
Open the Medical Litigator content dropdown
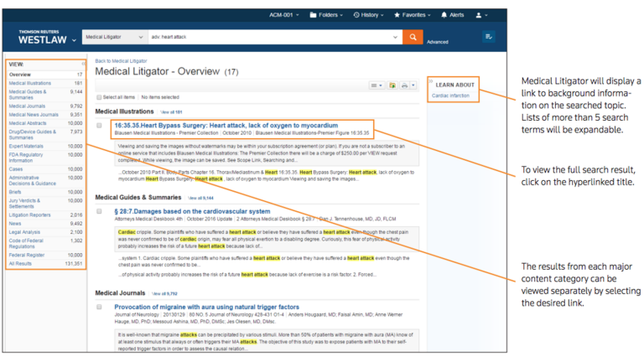(x=115, y=37)
